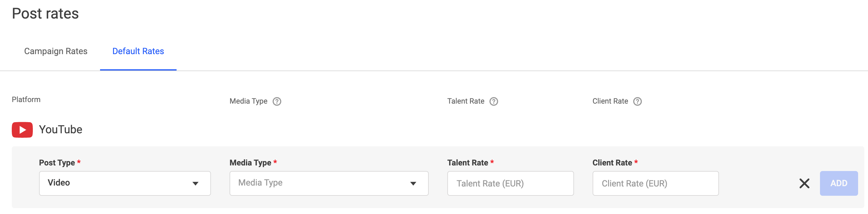
Task: Focus the Talent Rate (EUR) input
Action: [511, 183]
